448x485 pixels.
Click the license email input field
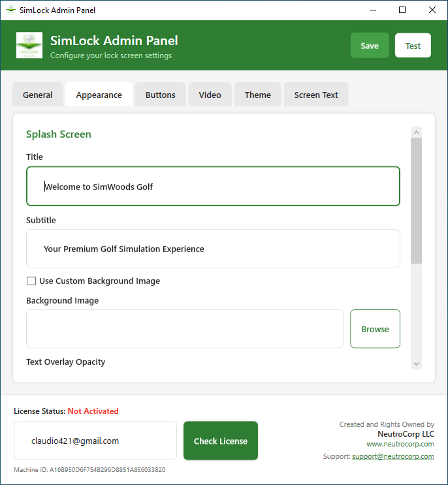click(95, 441)
